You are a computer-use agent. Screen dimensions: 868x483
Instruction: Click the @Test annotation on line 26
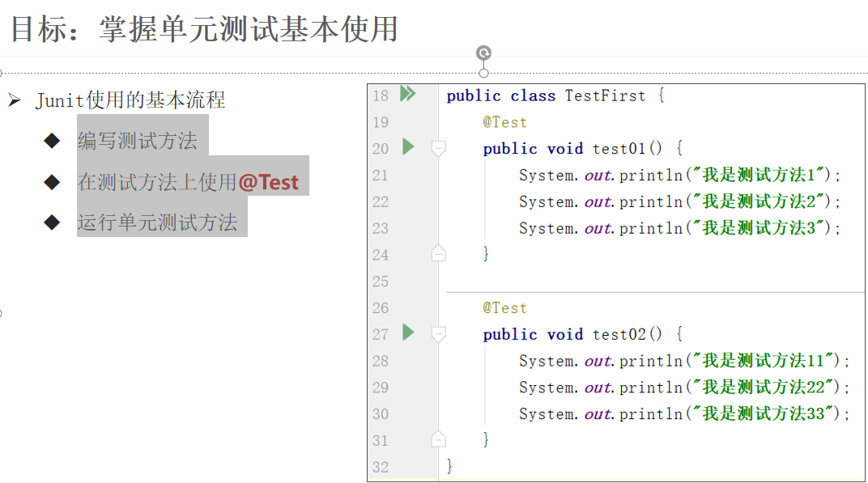(505, 308)
